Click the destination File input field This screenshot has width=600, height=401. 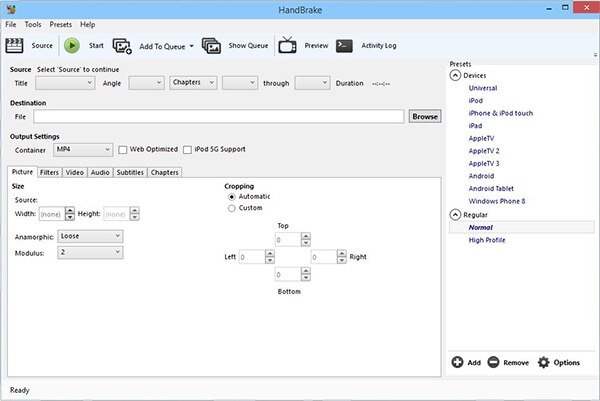tap(218, 116)
